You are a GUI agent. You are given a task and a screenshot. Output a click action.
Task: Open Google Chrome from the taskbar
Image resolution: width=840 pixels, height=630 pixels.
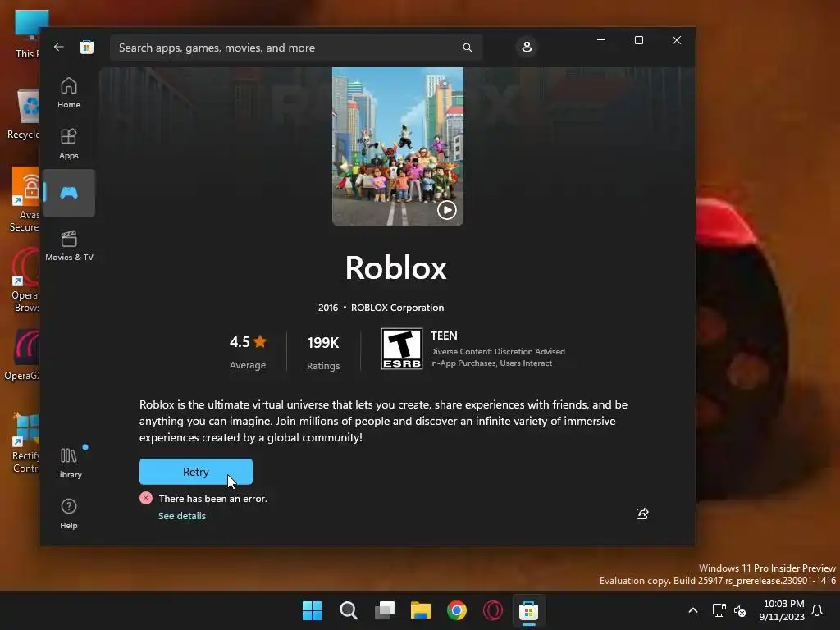point(457,610)
